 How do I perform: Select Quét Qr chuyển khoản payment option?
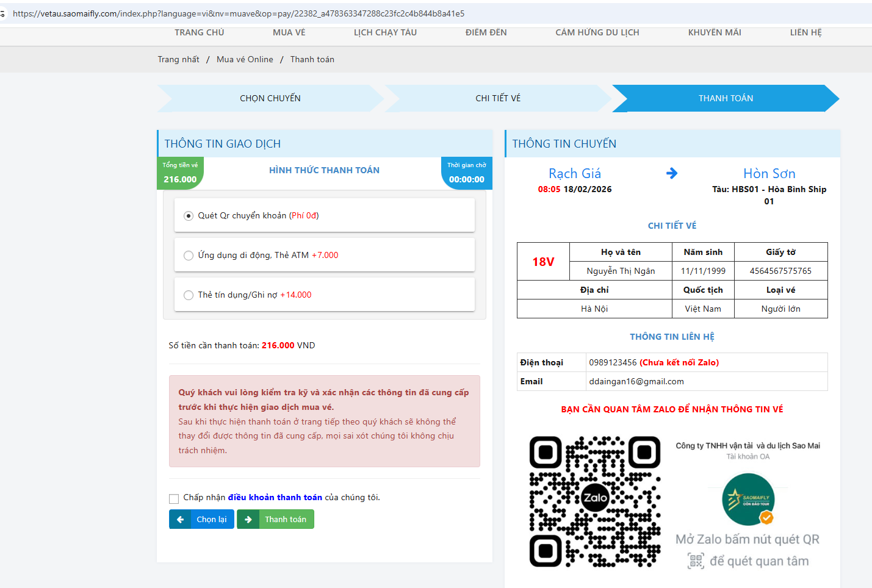click(189, 216)
